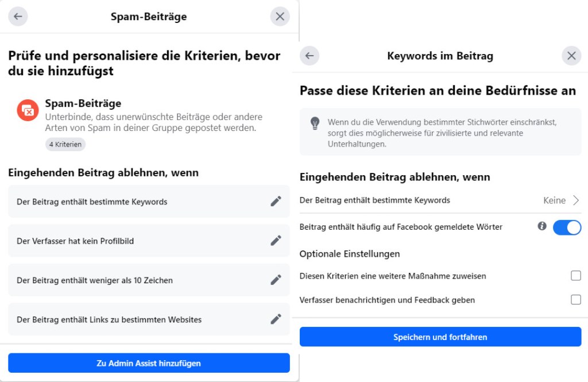
Task: Click the '4 Kriterien' badge
Action: 65,144
